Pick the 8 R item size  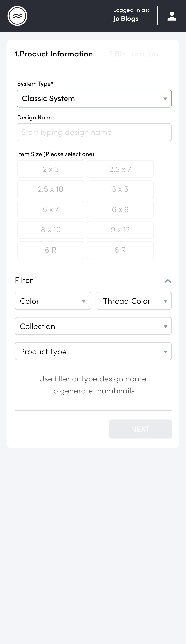coord(120,250)
